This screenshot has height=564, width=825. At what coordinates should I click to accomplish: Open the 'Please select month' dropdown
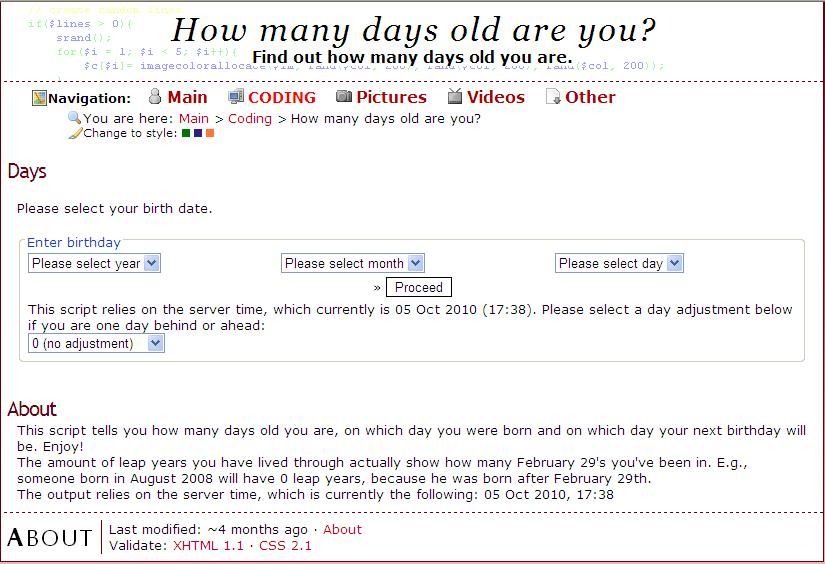[353, 263]
